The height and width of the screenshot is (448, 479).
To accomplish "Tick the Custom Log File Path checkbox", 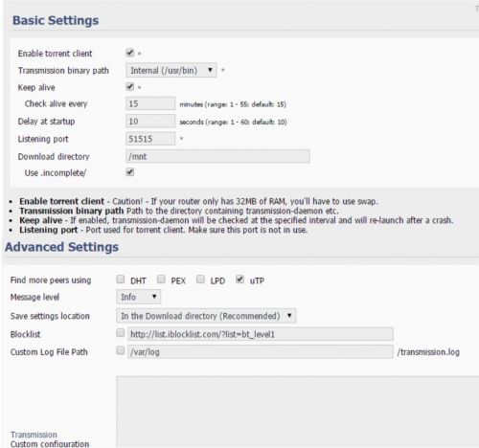I will tap(121, 350).
